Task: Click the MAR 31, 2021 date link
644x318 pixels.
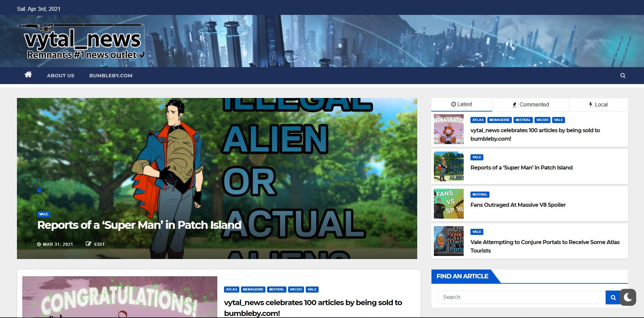Action: [x=55, y=244]
